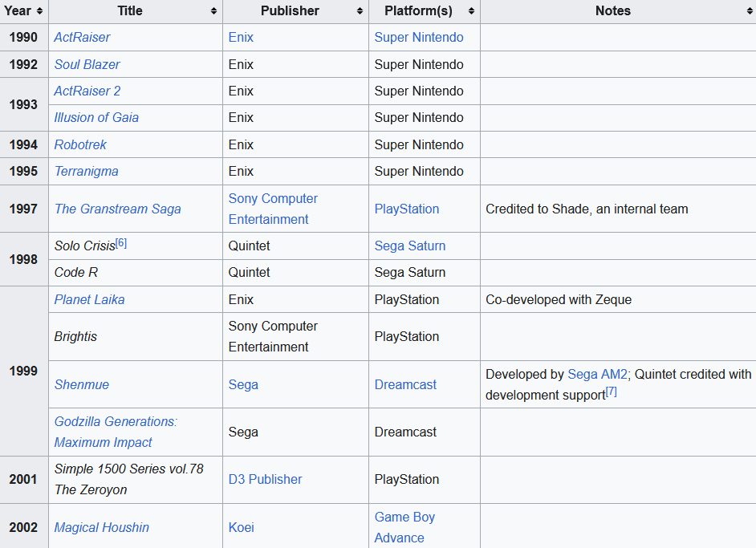The height and width of the screenshot is (548, 756).
Task: Click the 1999 year cell
Action: pos(24,371)
